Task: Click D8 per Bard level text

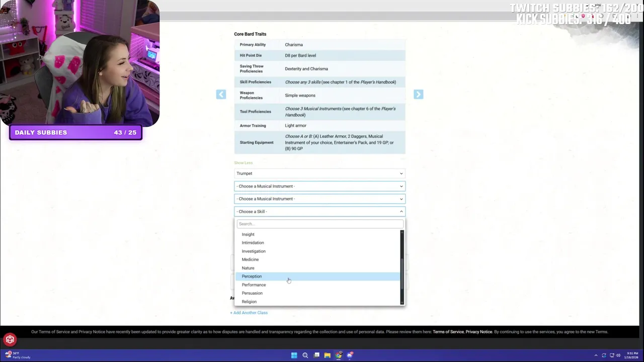Action: coord(300,56)
